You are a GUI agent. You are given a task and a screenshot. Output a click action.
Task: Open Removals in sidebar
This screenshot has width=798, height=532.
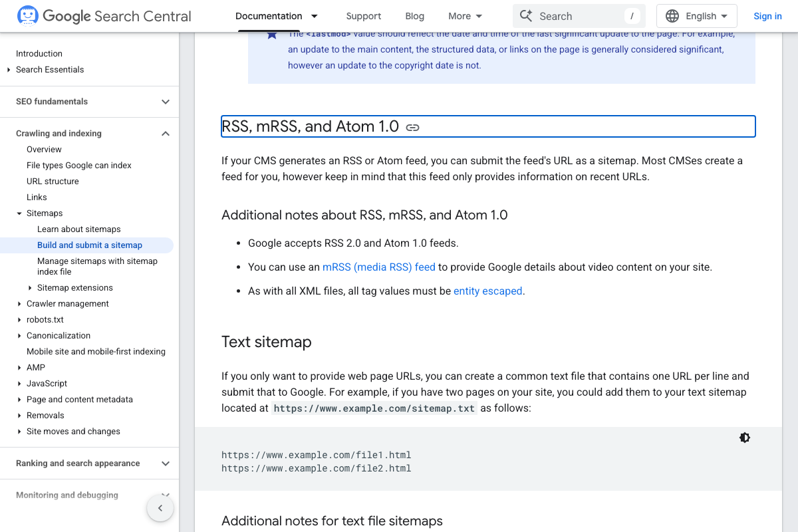45,416
